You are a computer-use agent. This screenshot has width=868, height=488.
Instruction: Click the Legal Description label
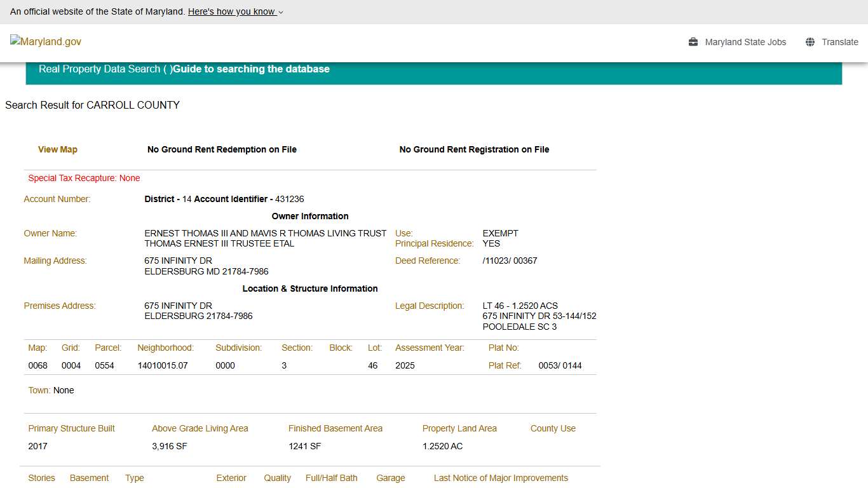point(430,306)
